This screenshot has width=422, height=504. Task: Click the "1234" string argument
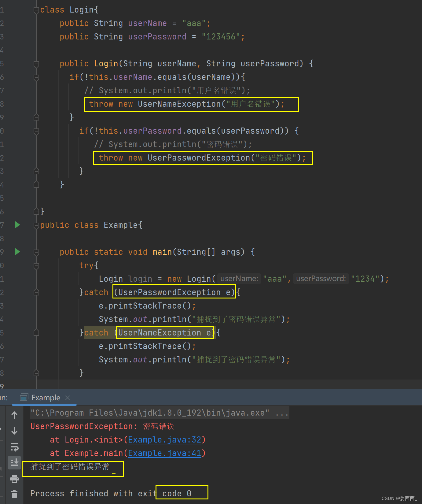pos(365,279)
